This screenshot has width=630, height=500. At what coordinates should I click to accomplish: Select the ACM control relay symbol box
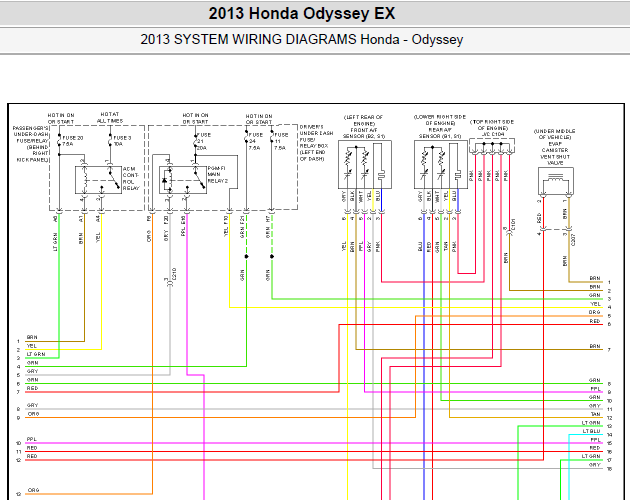coord(98,180)
